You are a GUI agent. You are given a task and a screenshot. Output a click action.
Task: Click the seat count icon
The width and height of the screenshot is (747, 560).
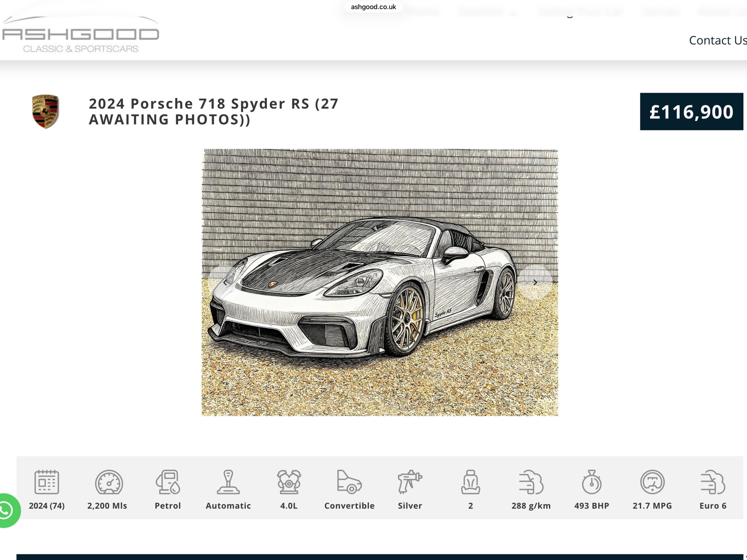470,482
